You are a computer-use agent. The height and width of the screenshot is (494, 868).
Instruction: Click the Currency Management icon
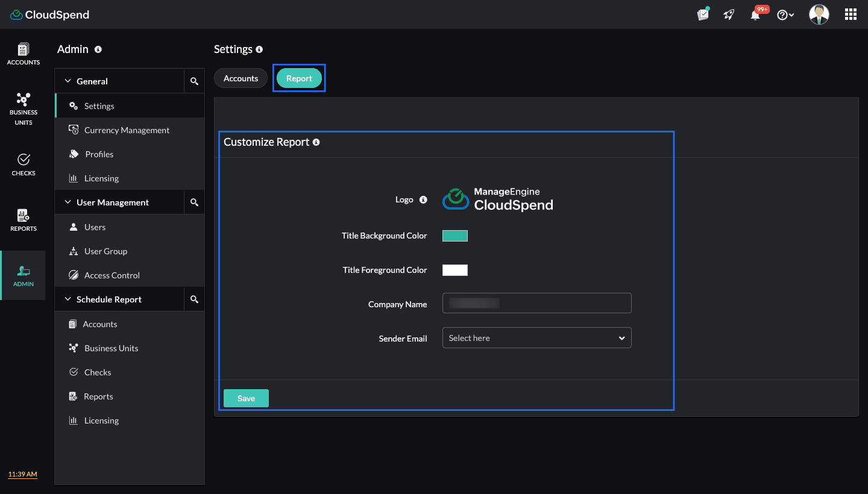point(73,130)
